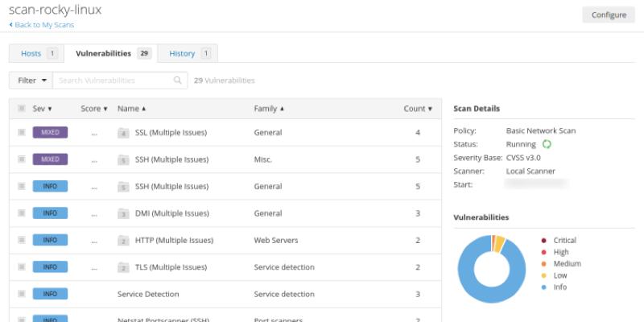Focus the Search Vulnerabilities input field

113,80
